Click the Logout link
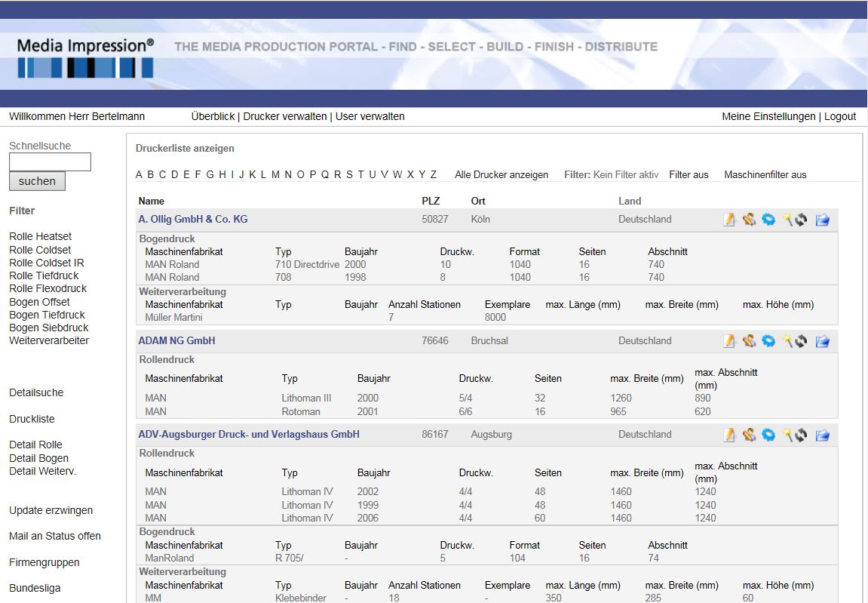 pos(840,116)
